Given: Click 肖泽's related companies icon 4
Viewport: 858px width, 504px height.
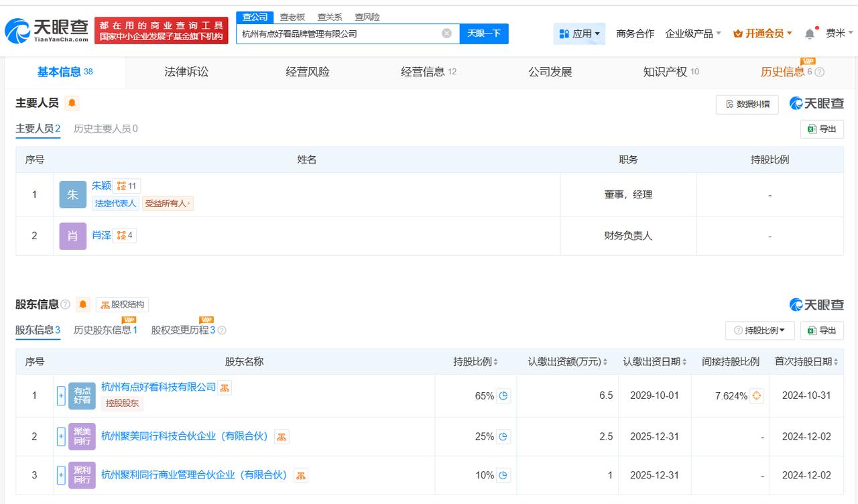Looking at the screenshot, I should tap(124, 235).
